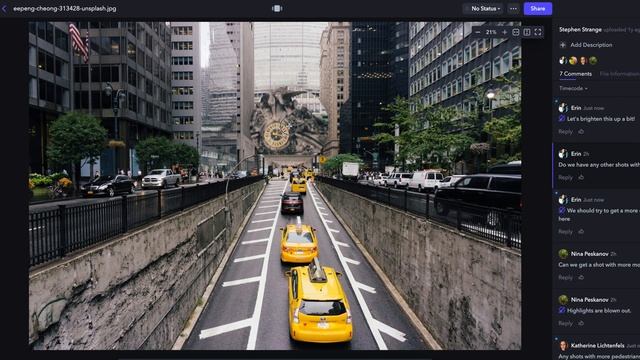
Task: Like Nina's 'Highlights are blown out' comment
Action: tap(581, 324)
